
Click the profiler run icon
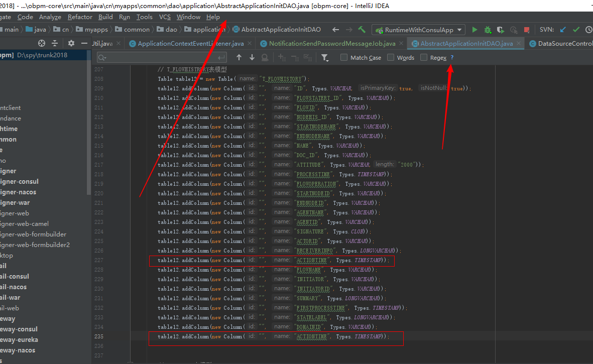(x=514, y=30)
